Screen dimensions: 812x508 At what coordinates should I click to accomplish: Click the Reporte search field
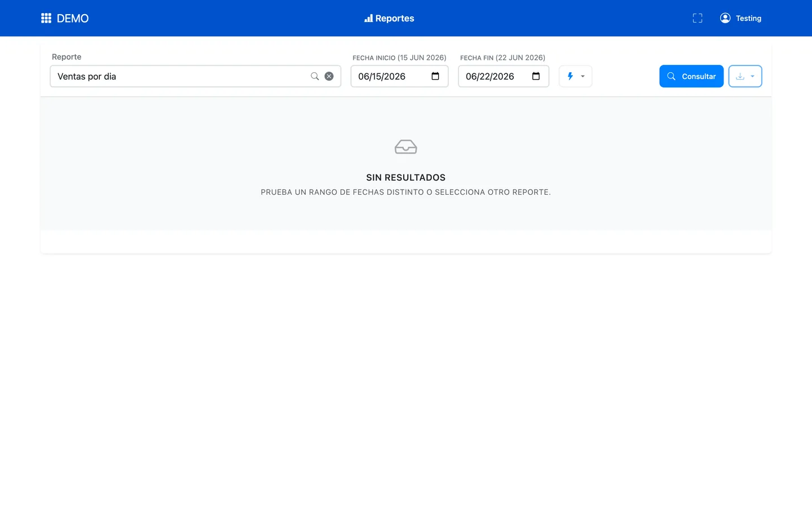tap(195, 76)
